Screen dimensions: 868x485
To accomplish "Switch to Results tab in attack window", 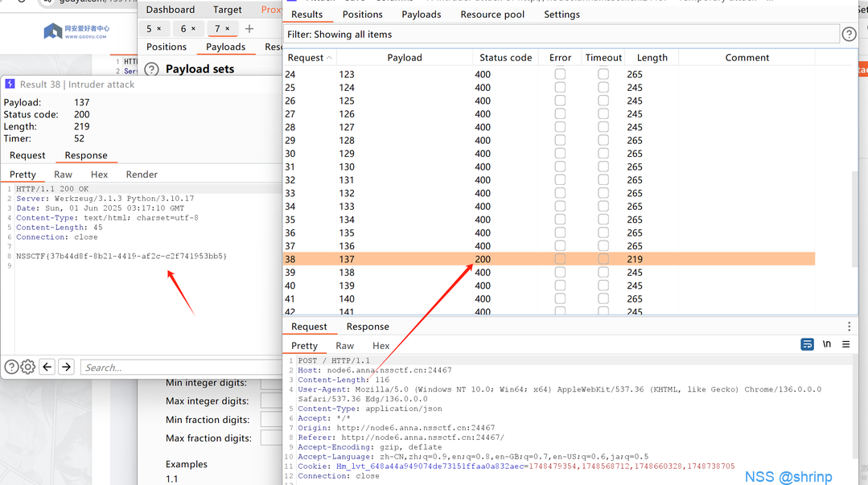I will [x=306, y=14].
